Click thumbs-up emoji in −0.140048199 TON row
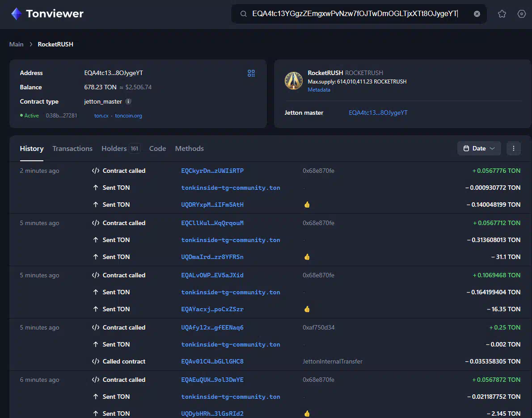 307,205
